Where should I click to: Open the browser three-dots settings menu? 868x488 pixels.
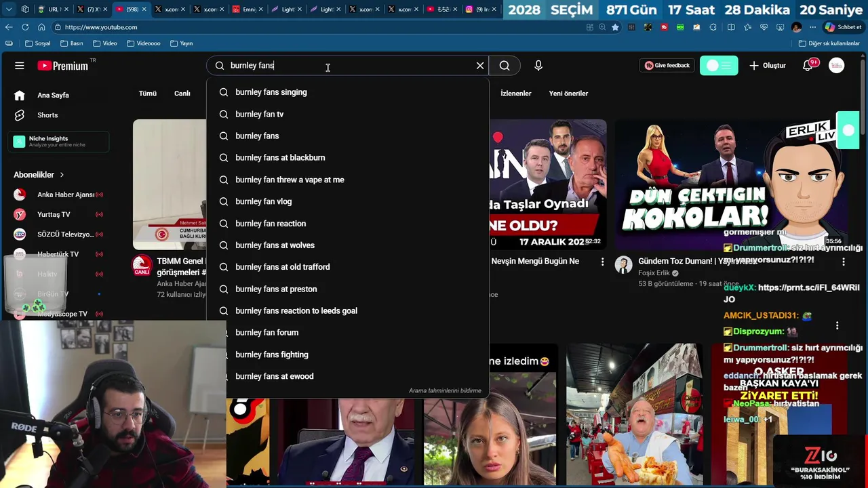(812, 27)
